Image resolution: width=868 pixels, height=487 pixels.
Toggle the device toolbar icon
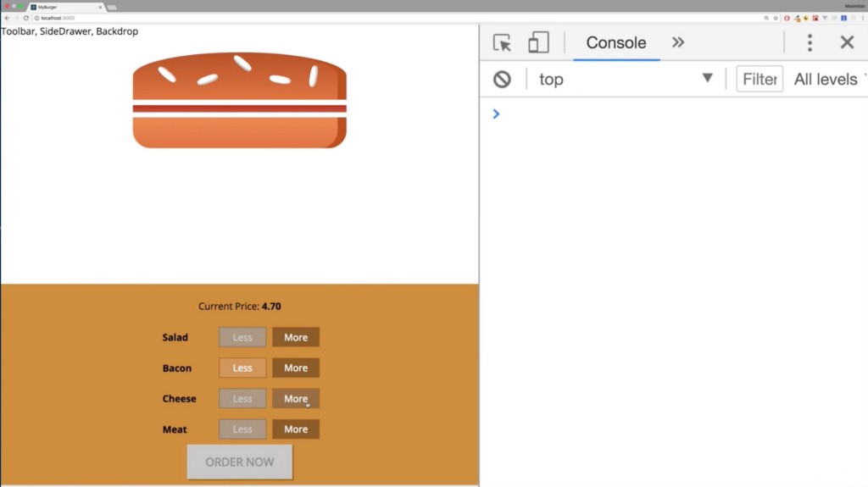click(x=538, y=42)
